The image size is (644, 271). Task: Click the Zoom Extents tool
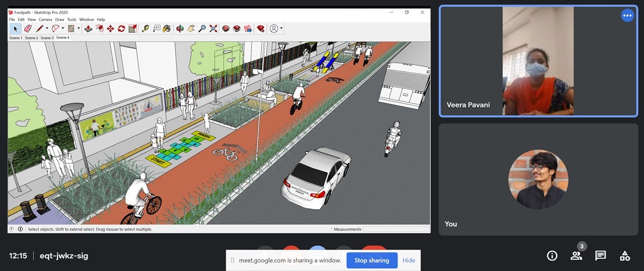(213, 29)
